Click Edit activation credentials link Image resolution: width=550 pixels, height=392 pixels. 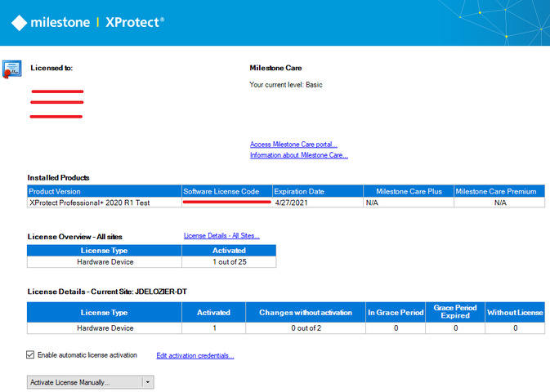[195, 356]
